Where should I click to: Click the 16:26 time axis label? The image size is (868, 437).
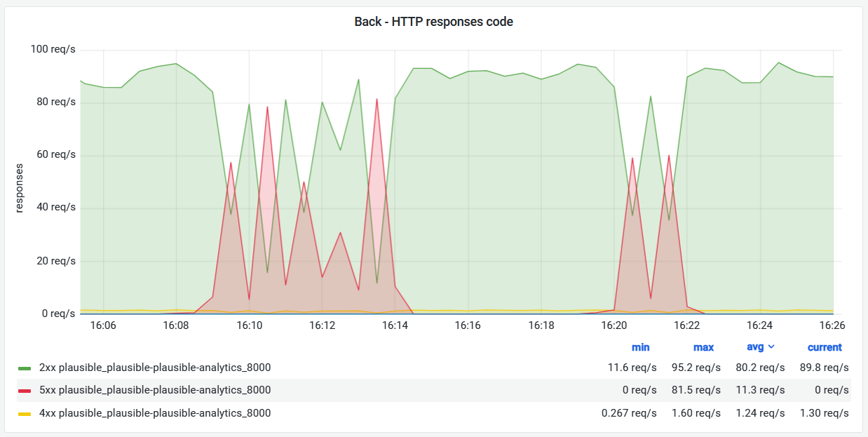pyautogui.click(x=833, y=326)
